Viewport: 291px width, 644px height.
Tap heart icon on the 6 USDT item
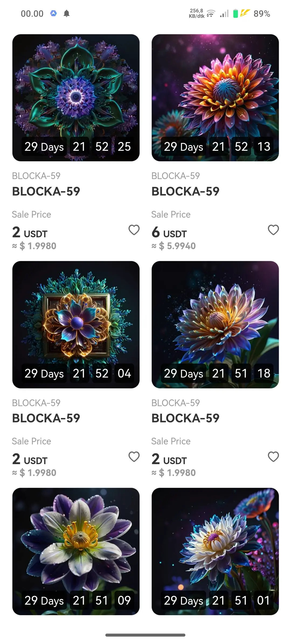click(273, 230)
